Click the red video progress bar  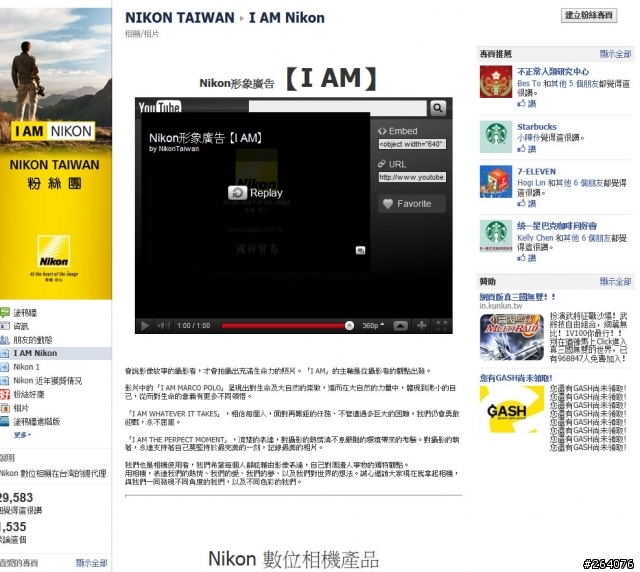pyautogui.click(x=283, y=326)
